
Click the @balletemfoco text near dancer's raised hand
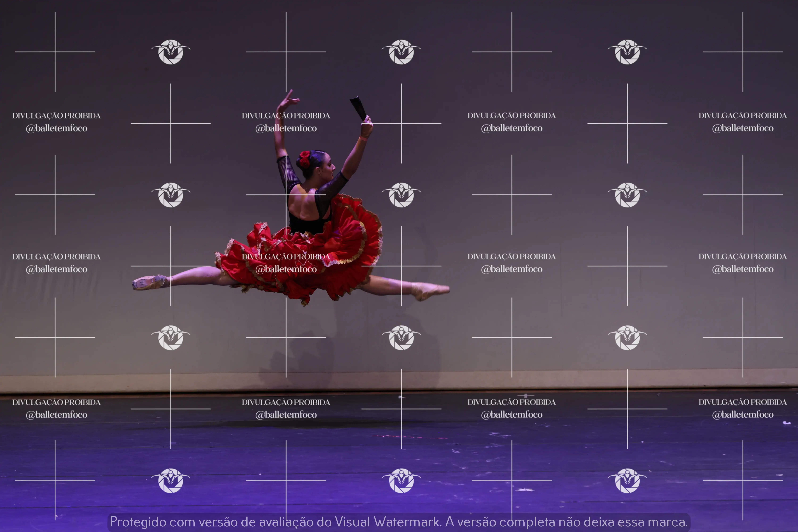tap(286, 128)
